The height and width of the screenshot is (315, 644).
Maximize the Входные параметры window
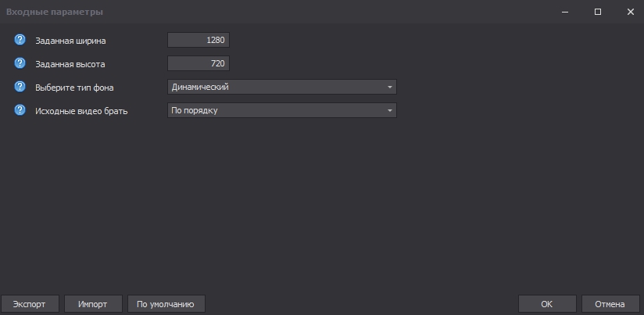click(x=598, y=12)
